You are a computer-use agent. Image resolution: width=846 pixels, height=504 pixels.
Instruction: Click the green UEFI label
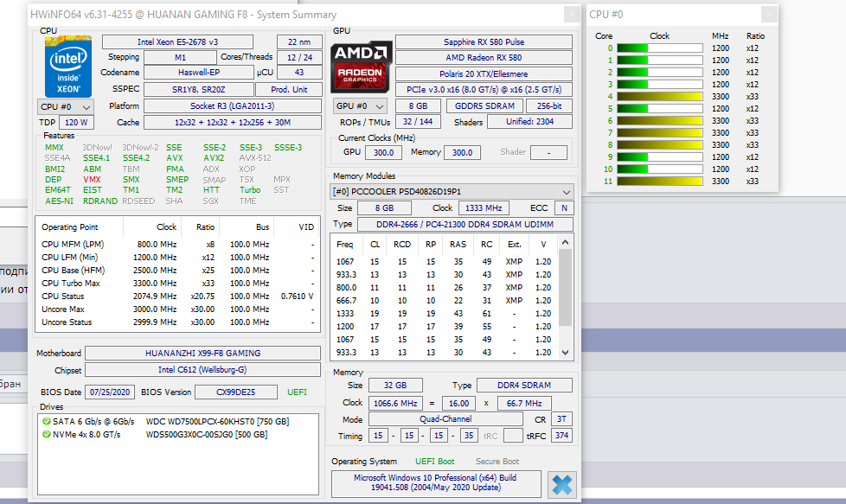[x=297, y=392]
